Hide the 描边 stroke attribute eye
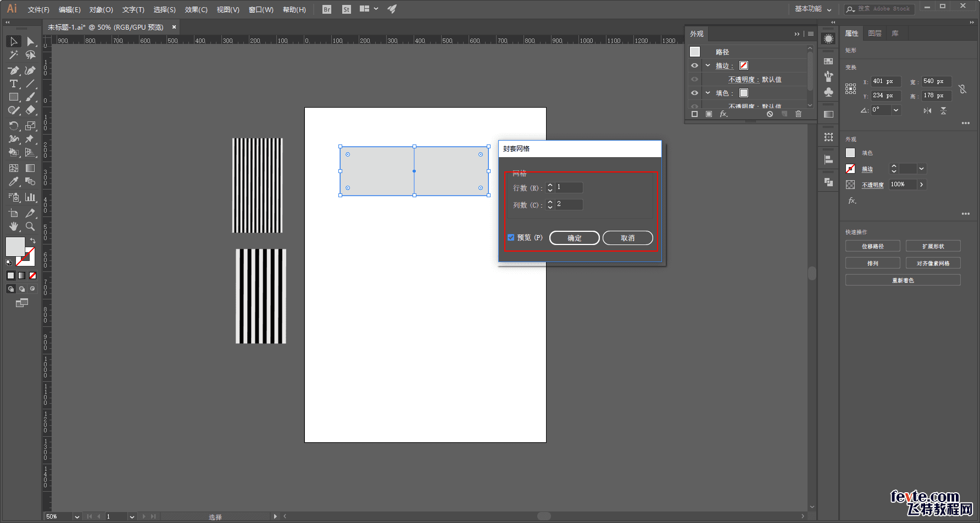 point(694,65)
